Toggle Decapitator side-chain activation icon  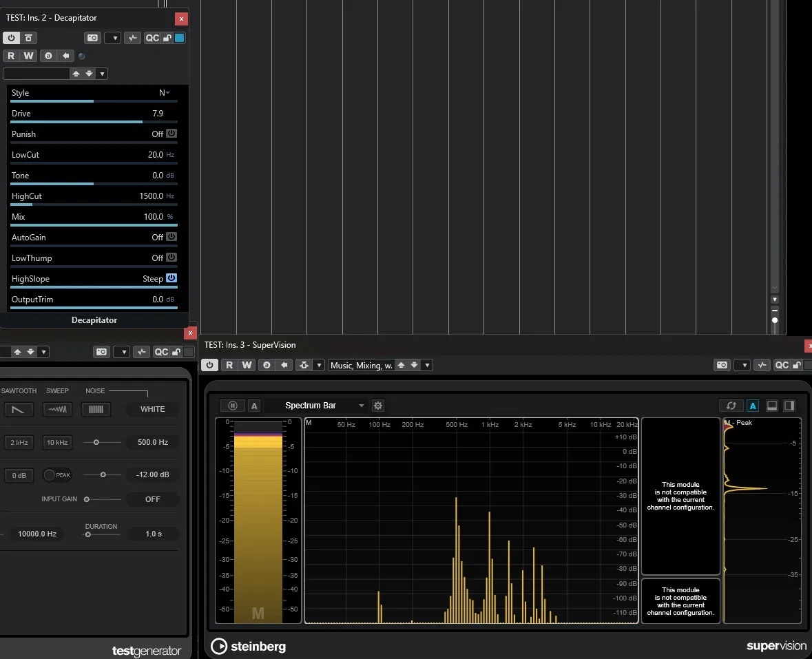tap(132, 38)
